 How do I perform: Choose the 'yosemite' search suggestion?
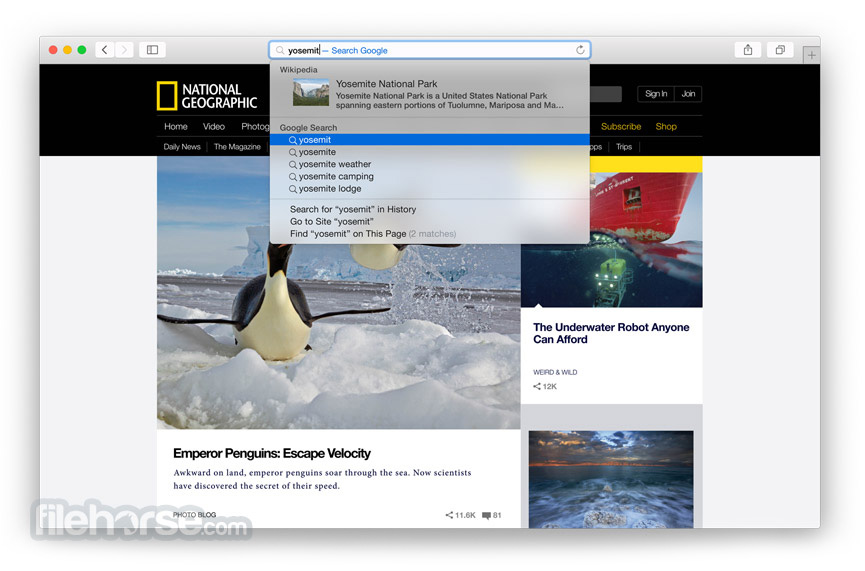point(429,152)
